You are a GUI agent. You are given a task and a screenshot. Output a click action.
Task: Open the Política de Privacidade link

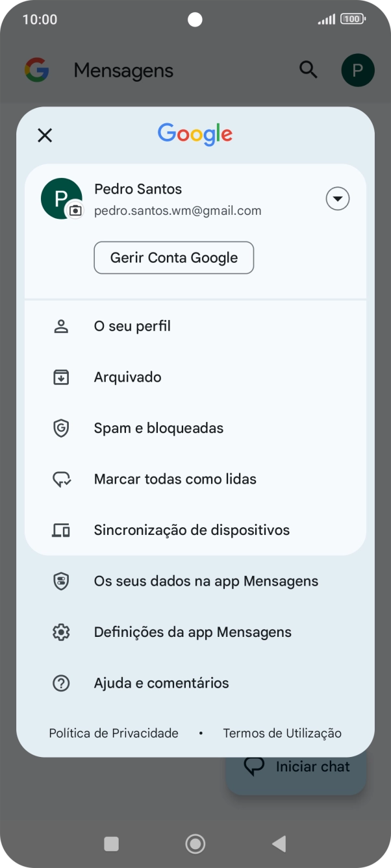[x=113, y=732]
